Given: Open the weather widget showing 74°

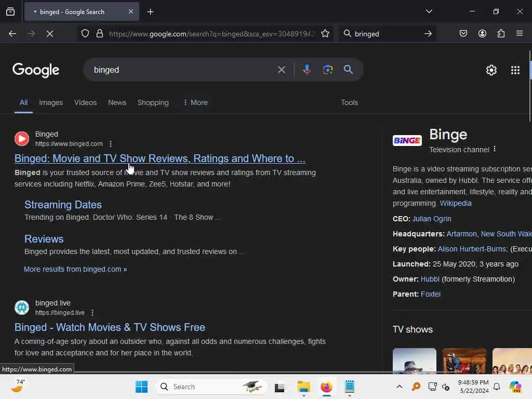Looking at the screenshot, I should coord(18,386).
